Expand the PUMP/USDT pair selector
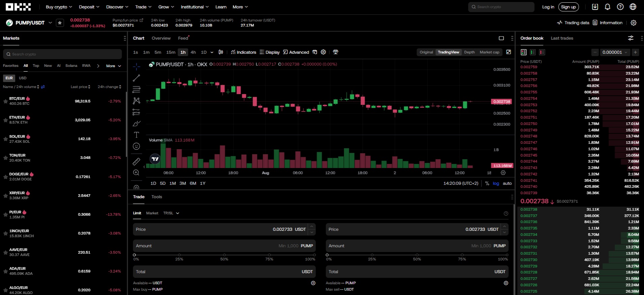Image resolution: width=644 pixels, height=295 pixels. pyautogui.click(x=50, y=23)
